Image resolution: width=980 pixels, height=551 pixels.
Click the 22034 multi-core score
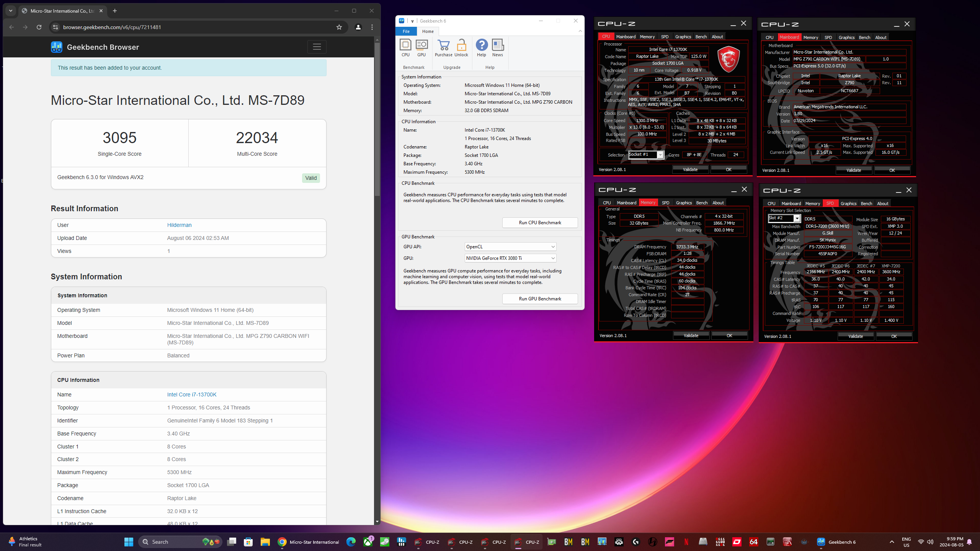click(257, 138)
